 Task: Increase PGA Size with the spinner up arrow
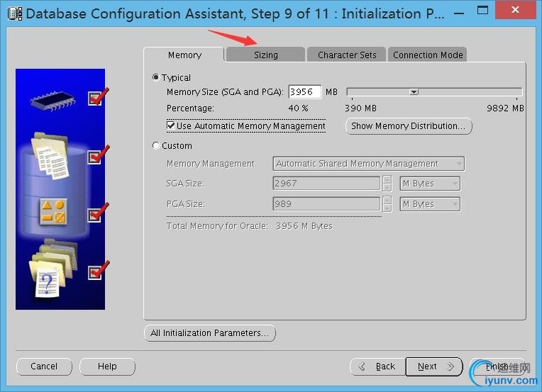(x=387, y=200)
